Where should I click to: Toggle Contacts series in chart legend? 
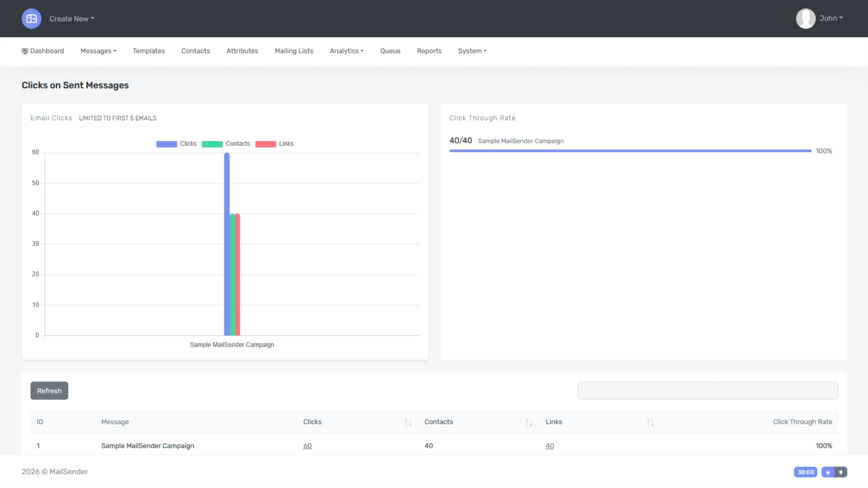pyautogui.click(x=226, y=144)
